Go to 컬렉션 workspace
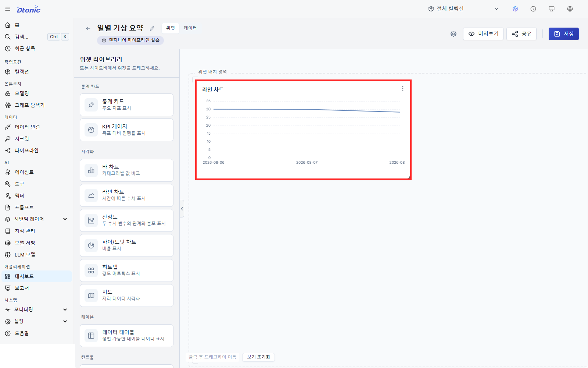This screenshot has height=368, width=588. (37, 72)
